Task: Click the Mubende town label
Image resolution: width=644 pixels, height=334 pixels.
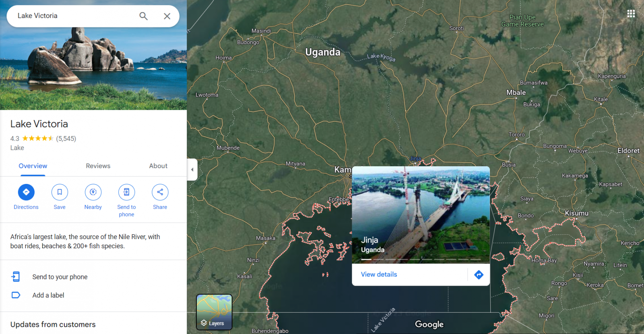Action: (228, 148)
